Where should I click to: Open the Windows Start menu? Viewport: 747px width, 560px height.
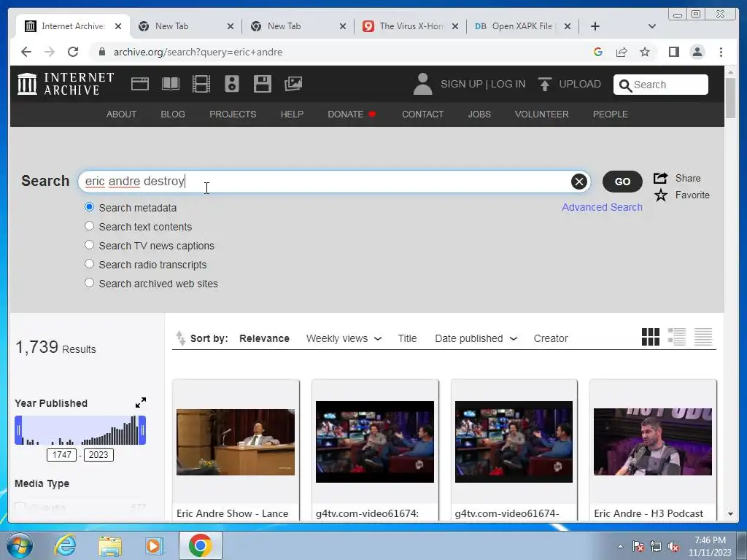[x=20, y=546]
